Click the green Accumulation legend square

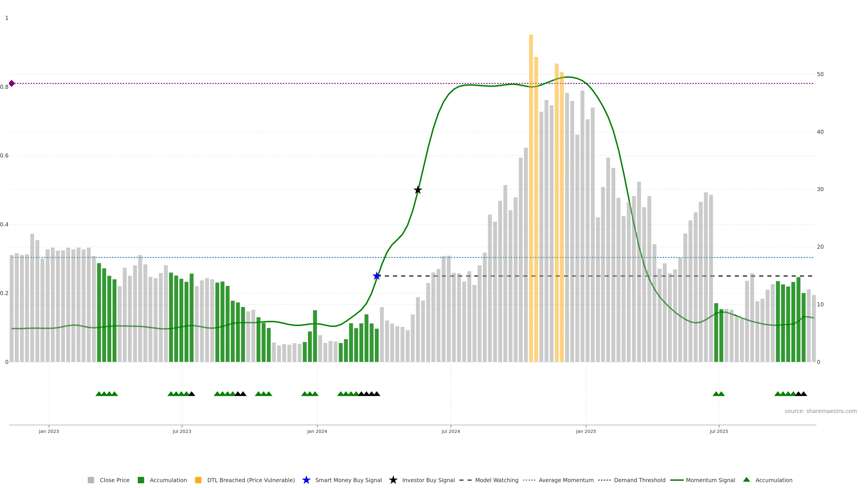[141, 480]
